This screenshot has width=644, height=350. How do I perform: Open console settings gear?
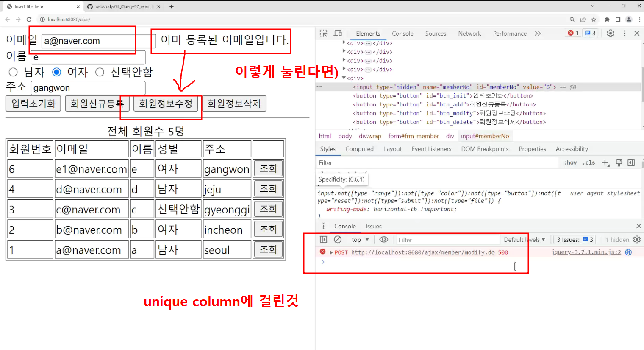pyautogui.click(x=637, y=240)
